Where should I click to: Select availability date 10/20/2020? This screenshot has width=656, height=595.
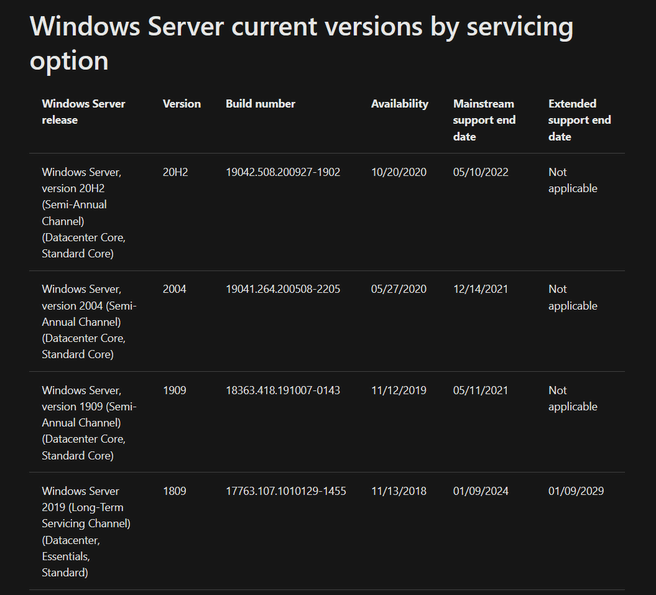pyautogui.click(x=399, y=172)
